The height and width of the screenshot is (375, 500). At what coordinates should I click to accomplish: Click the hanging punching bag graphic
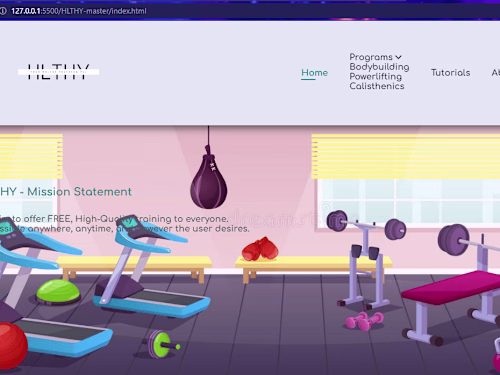point(209,176)
